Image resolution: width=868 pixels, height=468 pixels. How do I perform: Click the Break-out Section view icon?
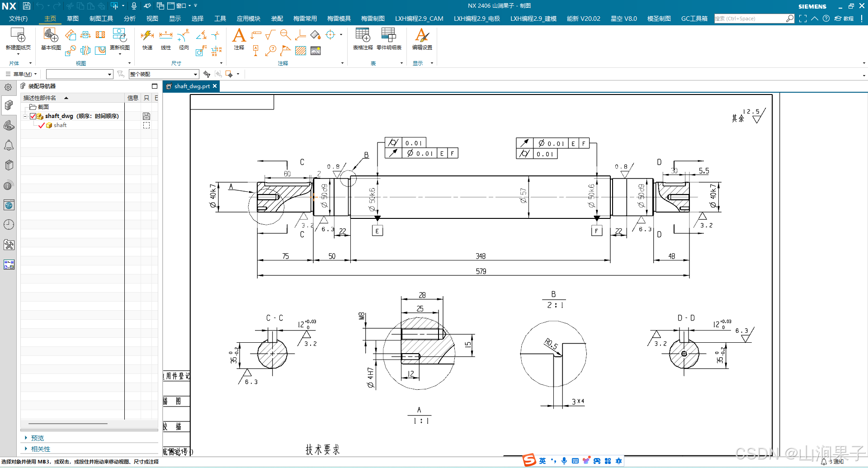coord(100,51)
